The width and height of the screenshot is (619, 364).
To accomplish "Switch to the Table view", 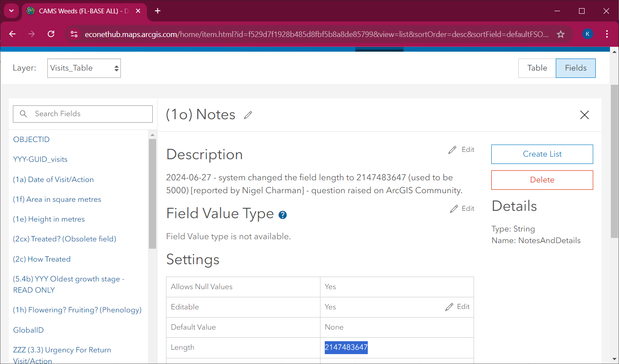I will pyautogui.click(x=537, y=68).
